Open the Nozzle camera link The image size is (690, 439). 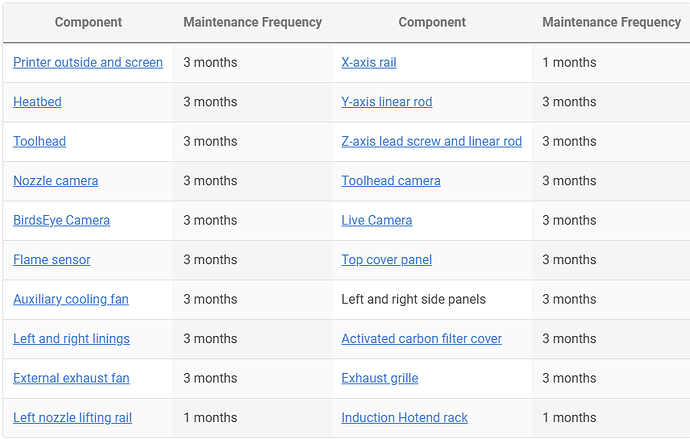56,181
